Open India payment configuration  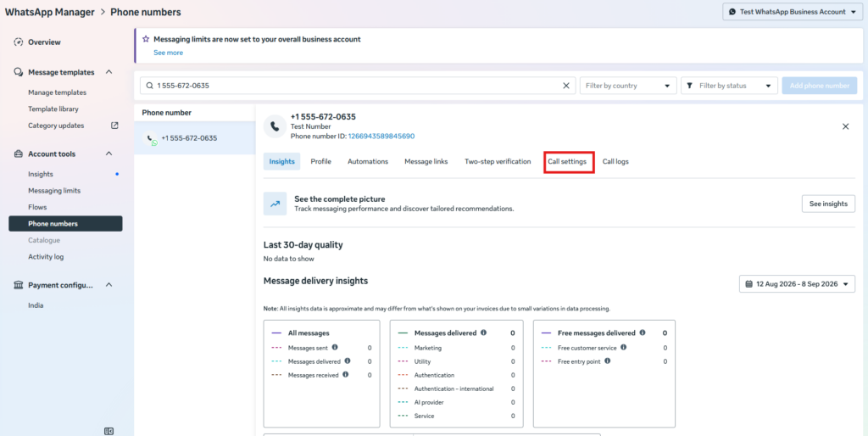point(36,305)
